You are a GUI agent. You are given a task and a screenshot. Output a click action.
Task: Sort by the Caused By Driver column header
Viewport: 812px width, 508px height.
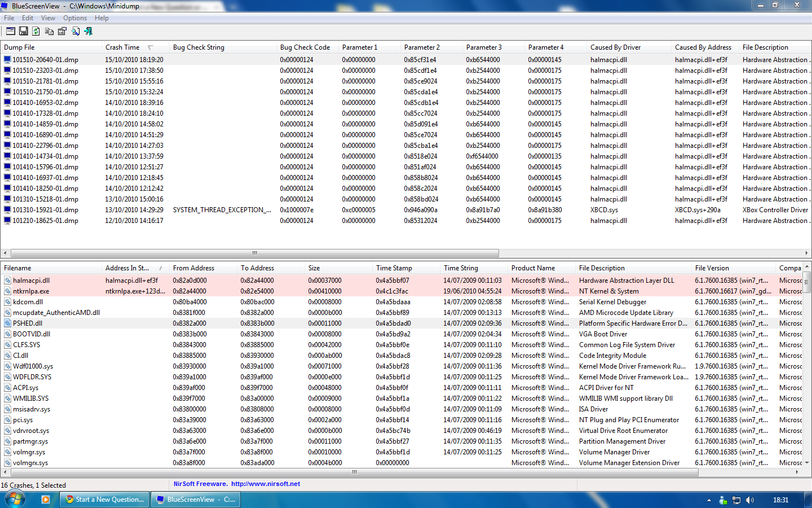pyautogui.click(x=628, y=47)
